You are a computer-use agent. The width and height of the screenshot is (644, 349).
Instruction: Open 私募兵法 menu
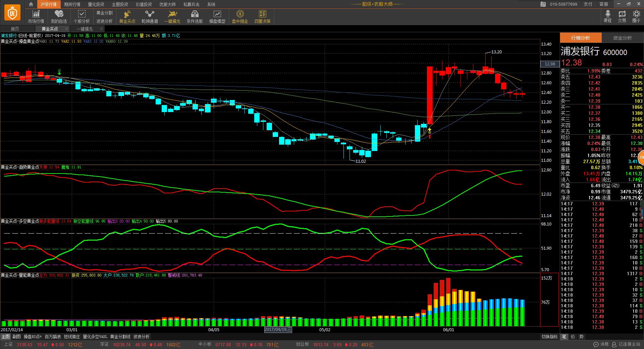pos(191,4)
